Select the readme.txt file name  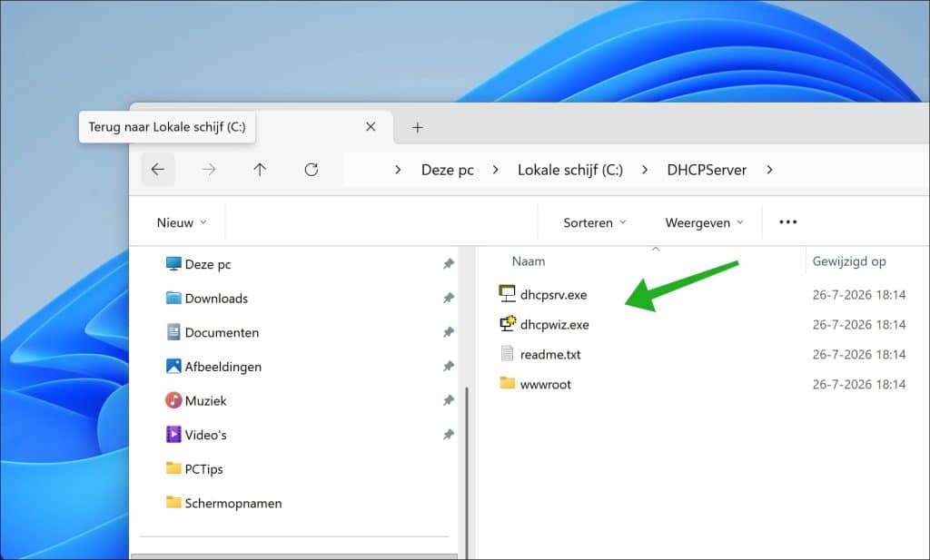coord(550,354)
